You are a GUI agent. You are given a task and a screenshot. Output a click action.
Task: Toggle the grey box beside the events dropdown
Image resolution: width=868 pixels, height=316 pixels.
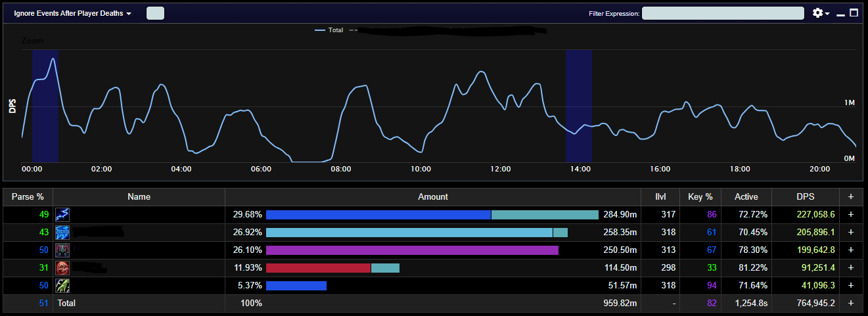click(x=155, y=13)
